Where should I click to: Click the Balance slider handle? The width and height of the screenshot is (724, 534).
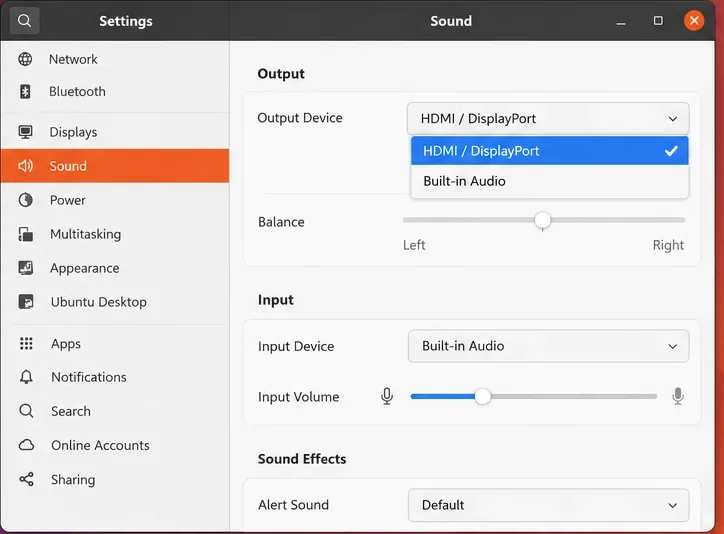543,220
